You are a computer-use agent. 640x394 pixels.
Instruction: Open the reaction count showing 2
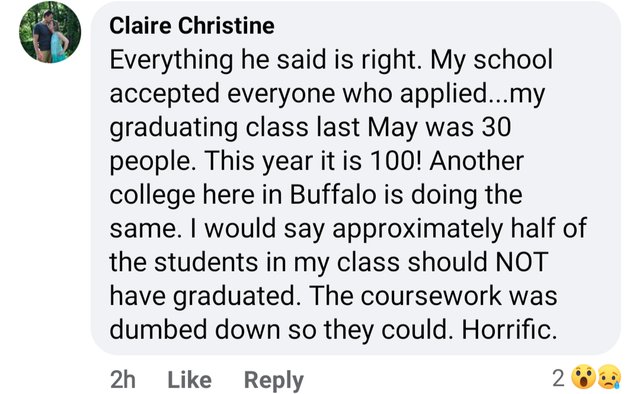(558, 378)
